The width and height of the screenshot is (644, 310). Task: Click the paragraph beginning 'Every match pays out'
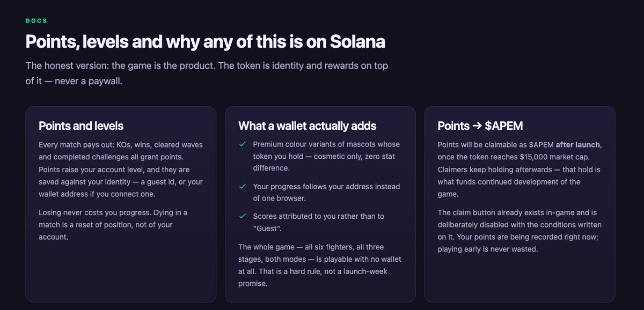click(121, 169)
